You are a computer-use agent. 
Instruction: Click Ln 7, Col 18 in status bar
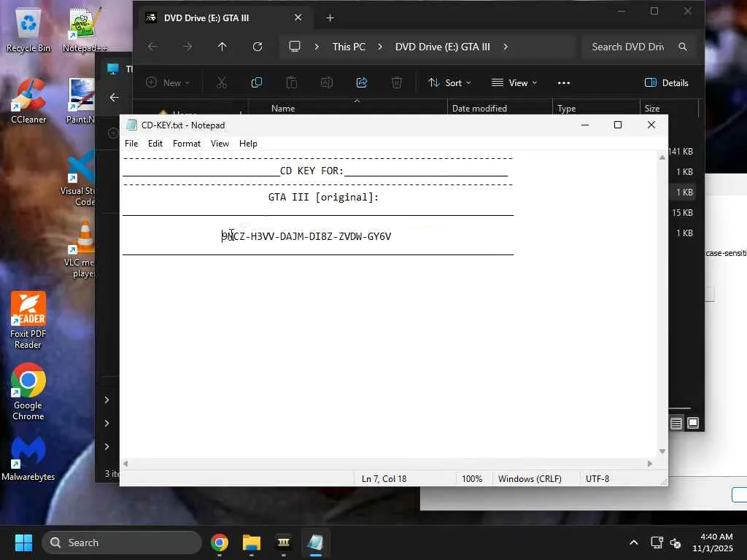(384, 479)
